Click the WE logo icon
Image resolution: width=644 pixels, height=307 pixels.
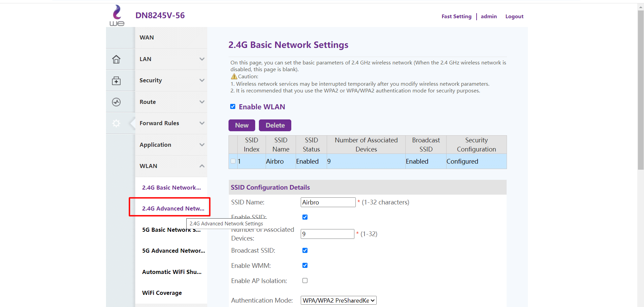117,16
